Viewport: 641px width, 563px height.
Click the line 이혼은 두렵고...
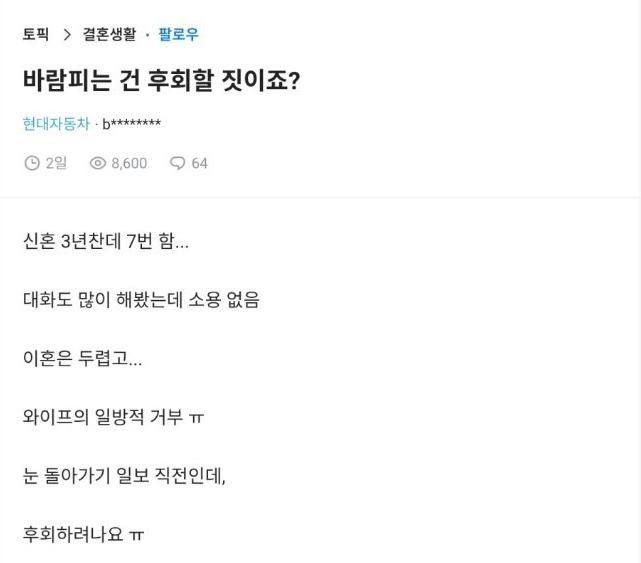pyautogui.click(x=82, y=358)
